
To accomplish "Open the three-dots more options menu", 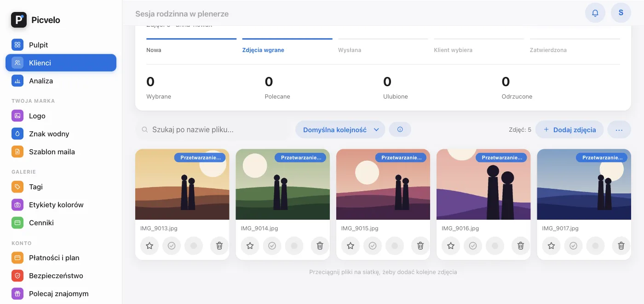I will (619, 130).
